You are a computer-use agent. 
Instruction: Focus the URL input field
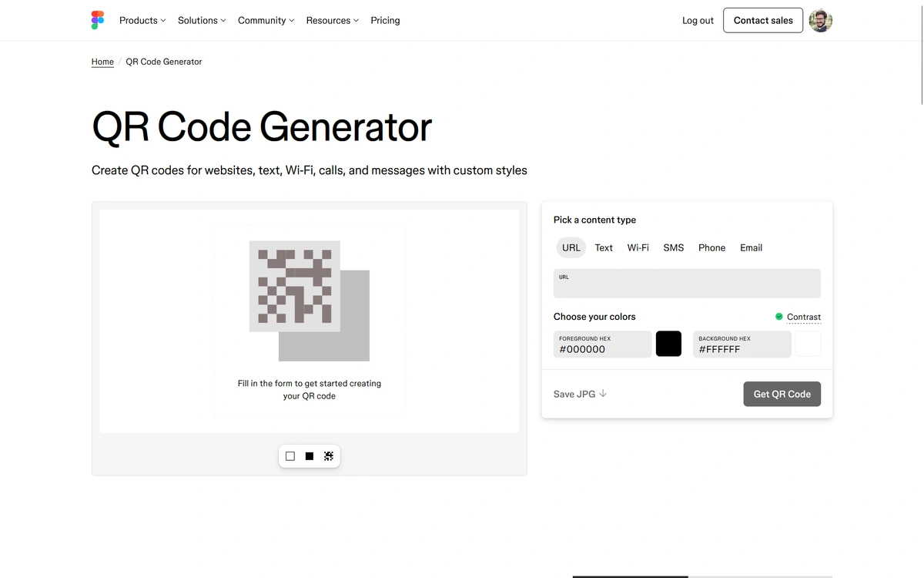687,283
